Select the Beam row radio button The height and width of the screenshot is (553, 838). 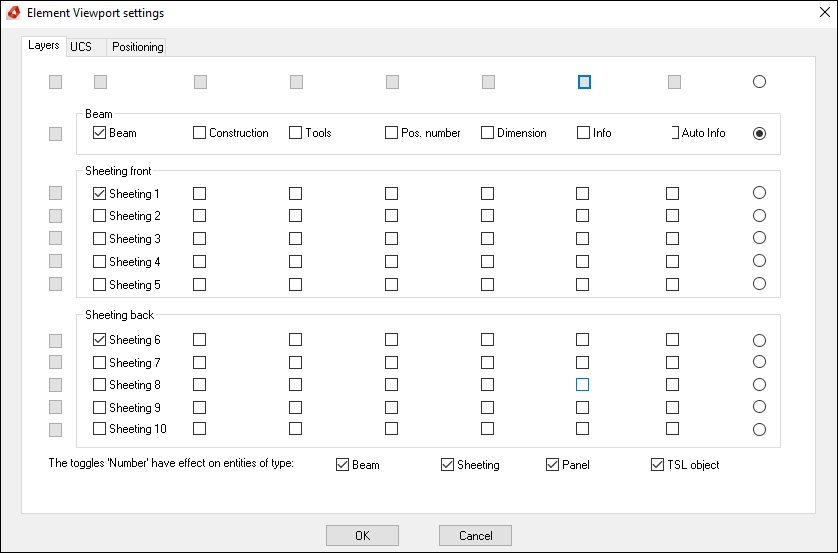[x=759, y=133]
